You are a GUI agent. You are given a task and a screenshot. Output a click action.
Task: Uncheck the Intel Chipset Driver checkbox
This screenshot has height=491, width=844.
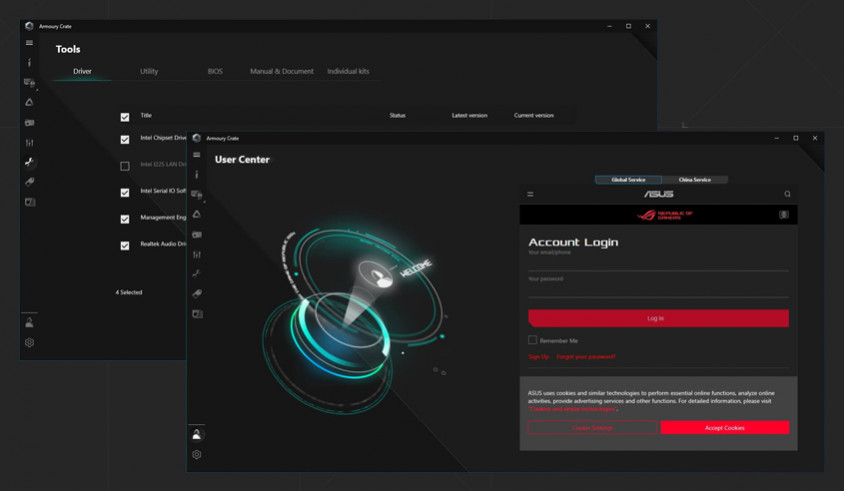(x=125, y=140)
